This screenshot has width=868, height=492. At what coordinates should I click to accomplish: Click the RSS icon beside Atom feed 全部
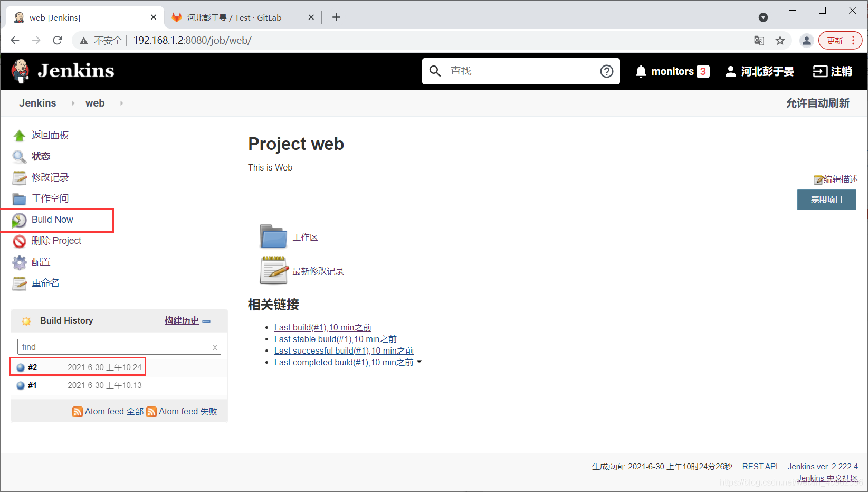[78, 412]
